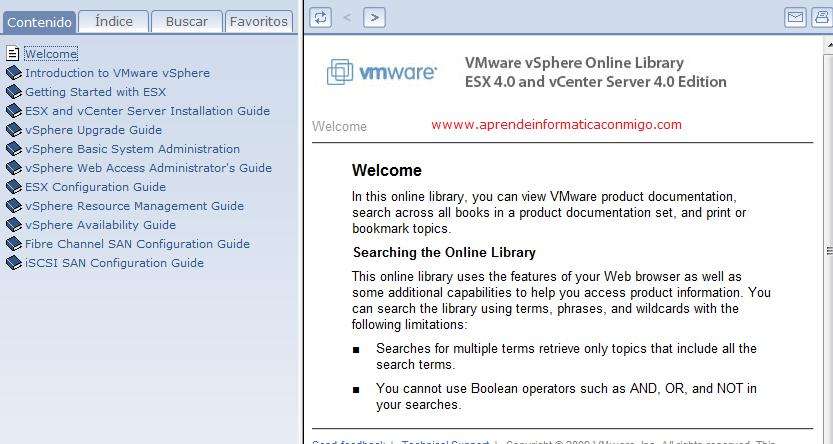Open iSCSI SAN Configuration Guide
This screenshot has height=444, width=833.
[114, 263]
